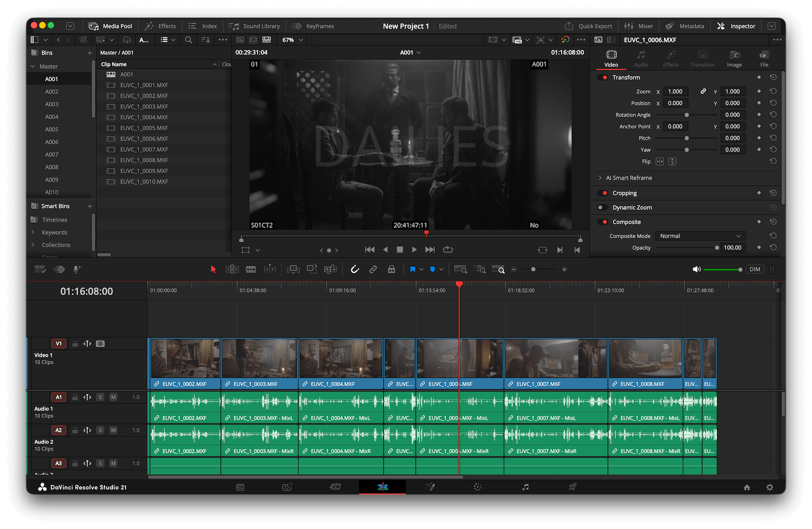Click the Replace Clip icon

pyautogui.click(x=331, y=269)
